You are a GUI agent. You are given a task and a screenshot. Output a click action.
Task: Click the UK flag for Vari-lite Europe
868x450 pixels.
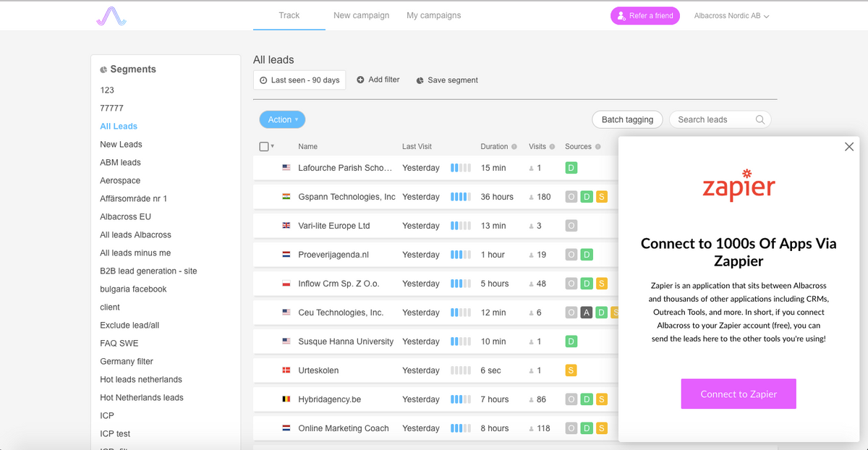(x=286, y=226)
